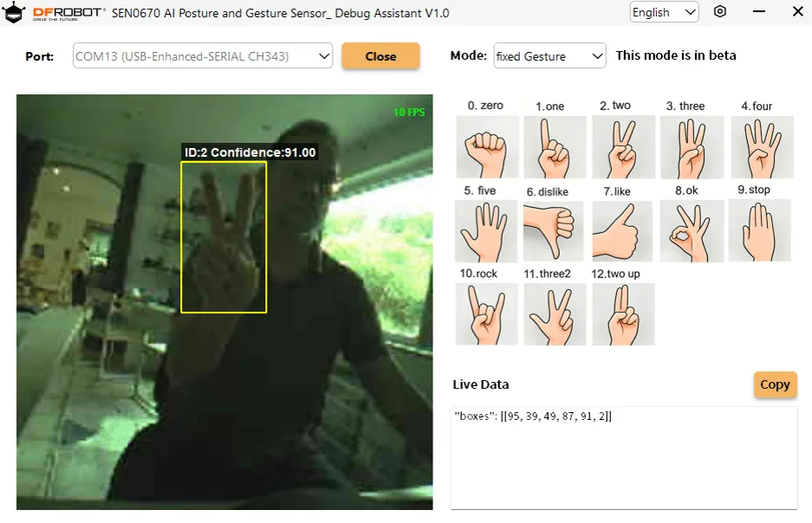Click the stop palm gesture icon
Image resolution: width=812 pixels, height=523 pixels.
pyautogui.click(x=759, y=230)
